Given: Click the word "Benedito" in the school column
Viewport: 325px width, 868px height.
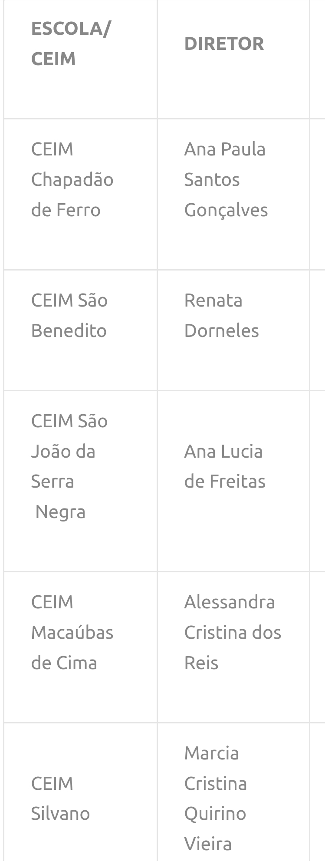Looking at the screenshot, I should point(69,331).
